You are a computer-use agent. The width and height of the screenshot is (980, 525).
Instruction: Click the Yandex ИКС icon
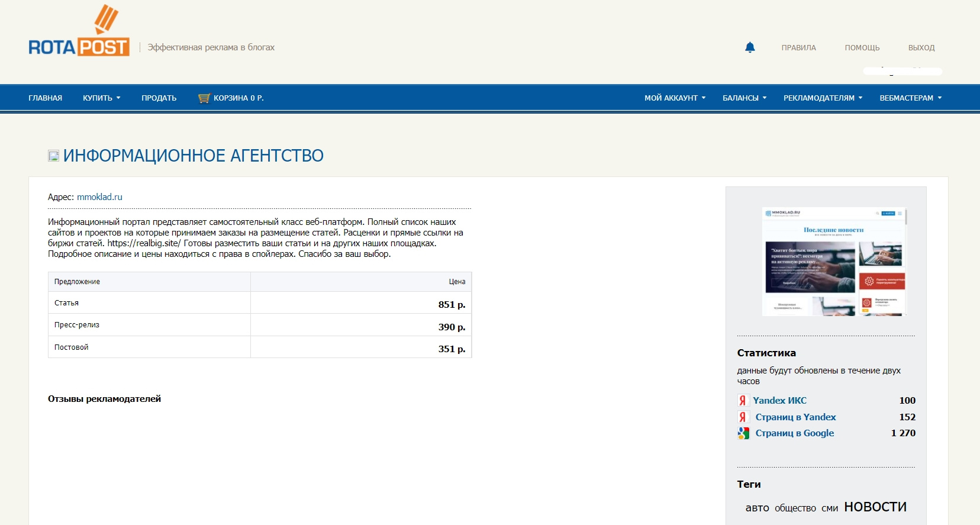743,401
